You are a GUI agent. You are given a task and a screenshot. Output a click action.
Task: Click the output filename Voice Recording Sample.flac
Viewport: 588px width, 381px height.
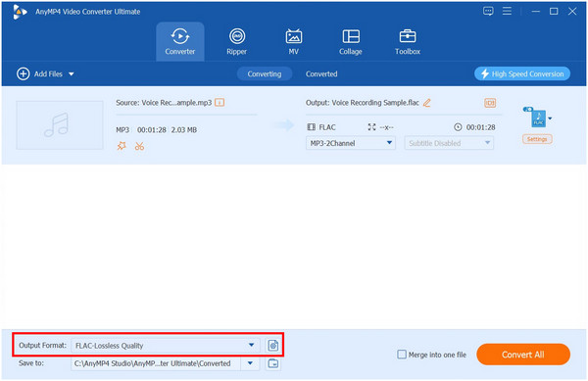point(375,103)
